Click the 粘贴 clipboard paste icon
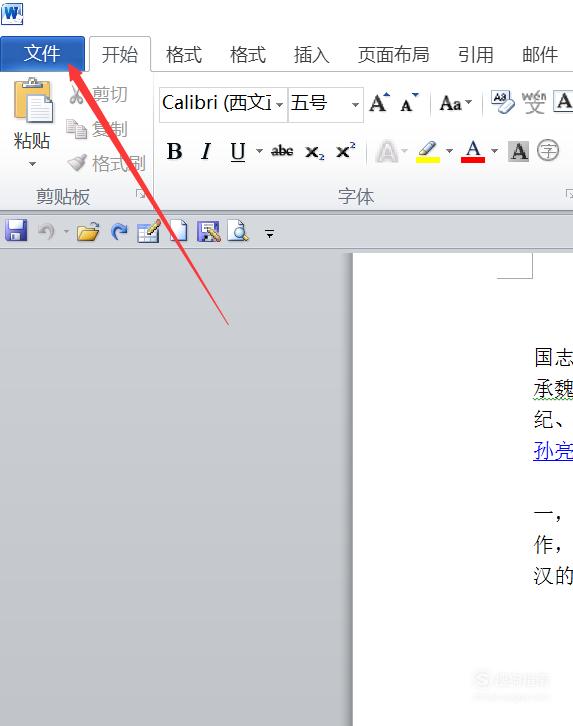The image size is (573, 726). point(33,100)
